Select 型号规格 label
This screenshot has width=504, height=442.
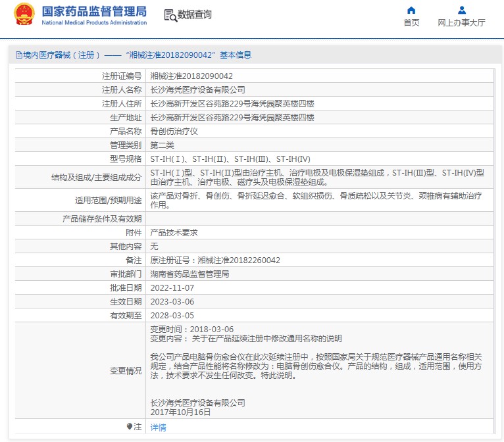click(x=126, y=159)
